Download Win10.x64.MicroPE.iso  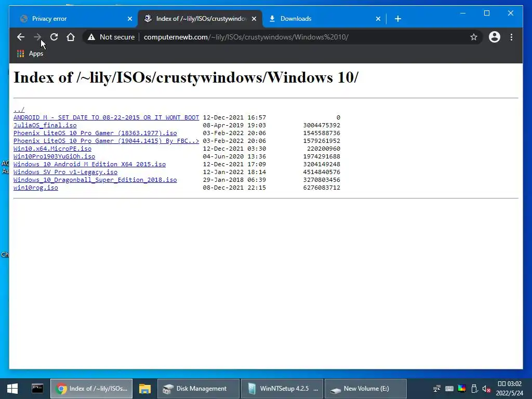tap(52, 149)
